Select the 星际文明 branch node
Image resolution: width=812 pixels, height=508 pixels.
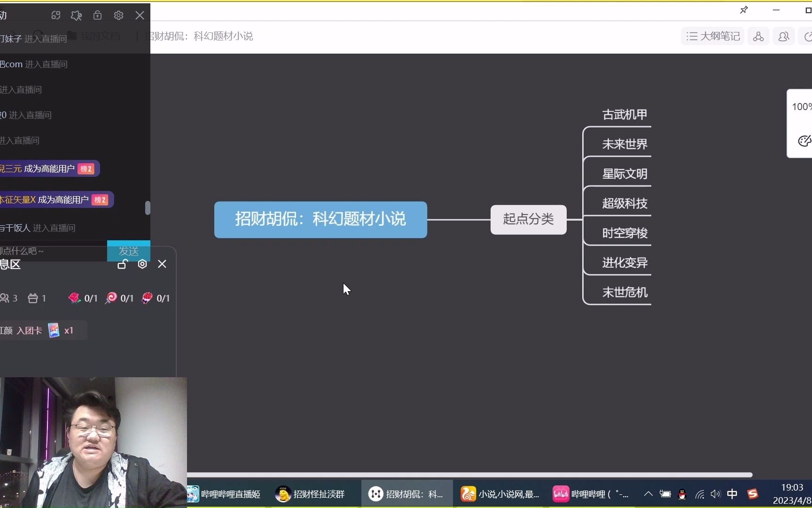click(x=625, y=174)
